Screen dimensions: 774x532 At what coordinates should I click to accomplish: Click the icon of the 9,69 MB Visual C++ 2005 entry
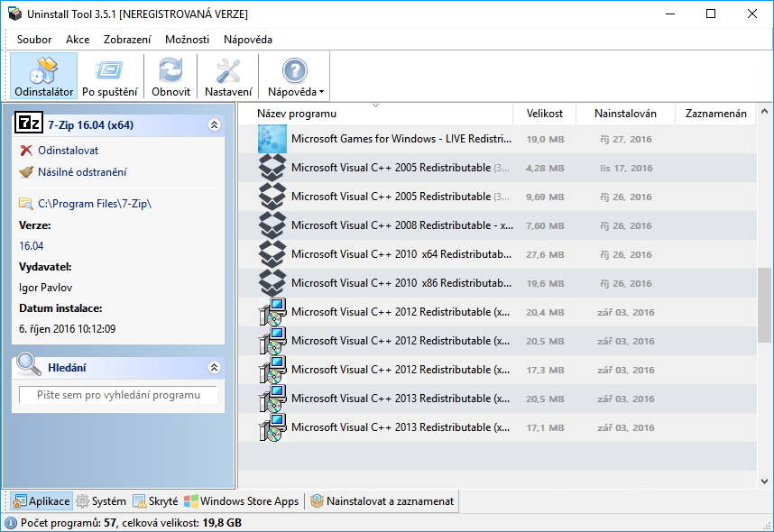[x=272, y=197]
